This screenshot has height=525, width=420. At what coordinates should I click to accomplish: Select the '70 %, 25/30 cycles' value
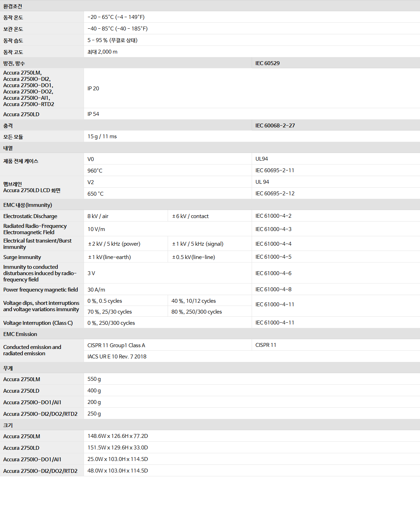(x=110, y=312)
